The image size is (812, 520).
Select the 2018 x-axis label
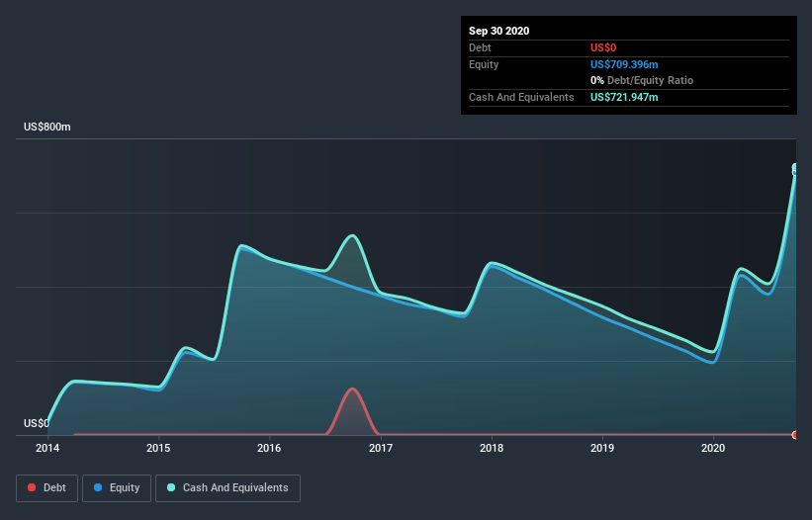[x=492, y=448]
